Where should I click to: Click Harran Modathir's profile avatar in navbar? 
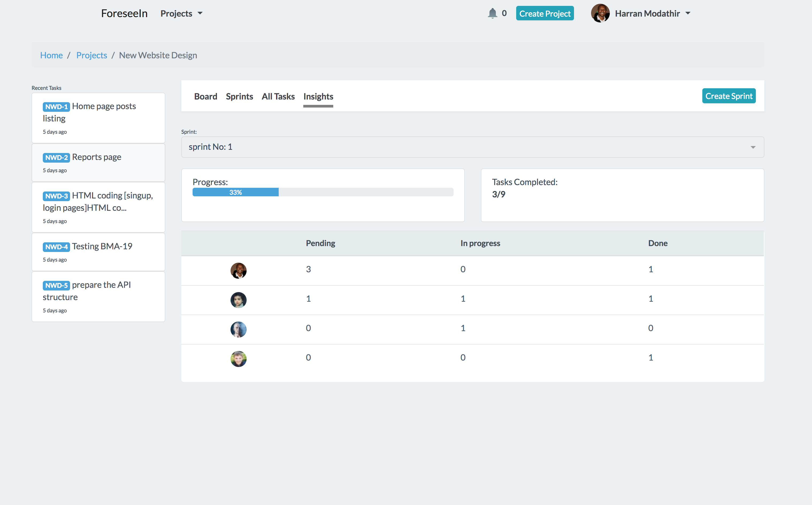point(600,13)
